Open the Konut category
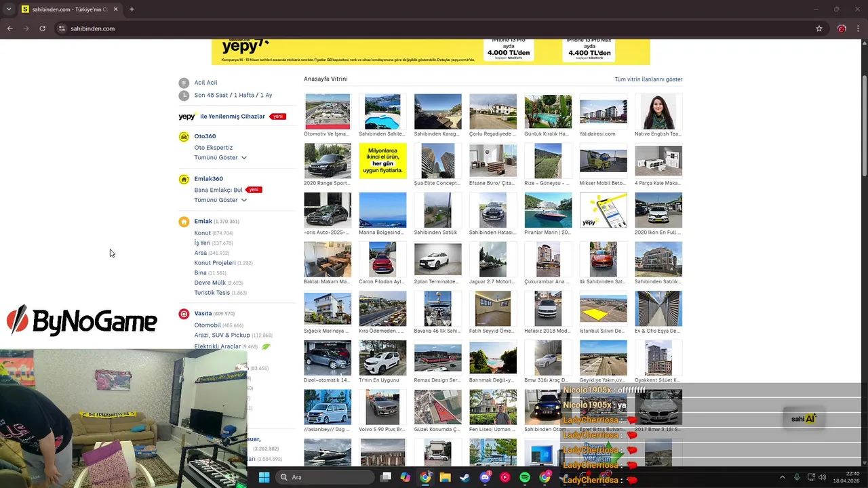The height and width of the screenshot is (488, 868). 202,233
